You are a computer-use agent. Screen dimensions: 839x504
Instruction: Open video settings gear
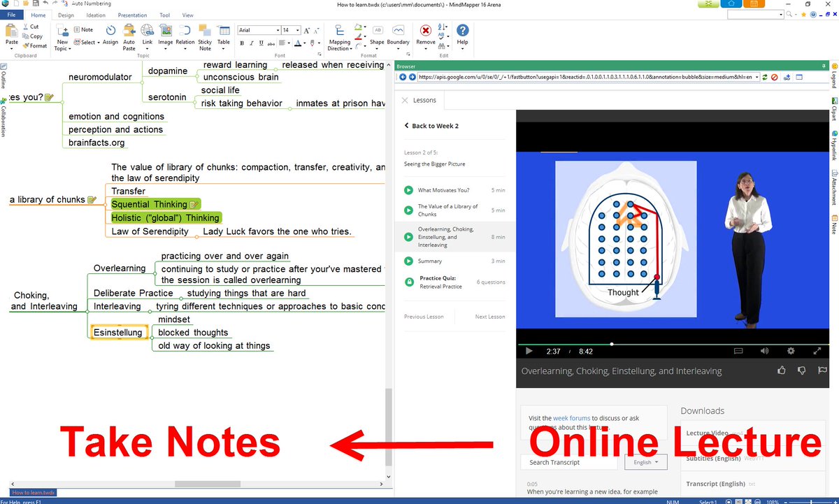point(791,351)
